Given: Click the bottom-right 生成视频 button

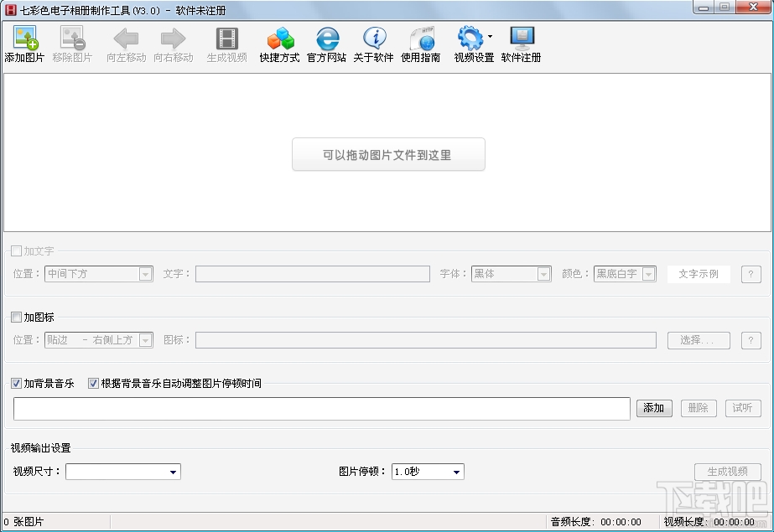Looking at the screenshot, I should [x=728, y=472].
